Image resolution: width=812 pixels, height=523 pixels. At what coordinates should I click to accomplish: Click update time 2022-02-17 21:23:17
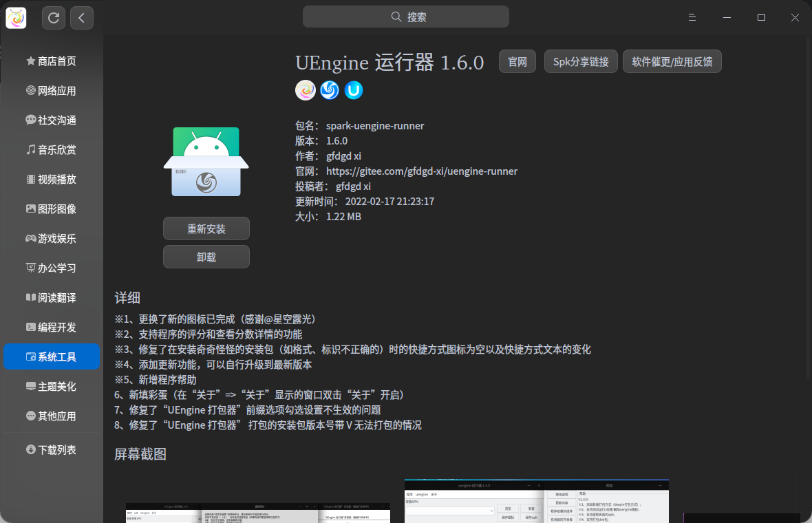tap(389, 202)
